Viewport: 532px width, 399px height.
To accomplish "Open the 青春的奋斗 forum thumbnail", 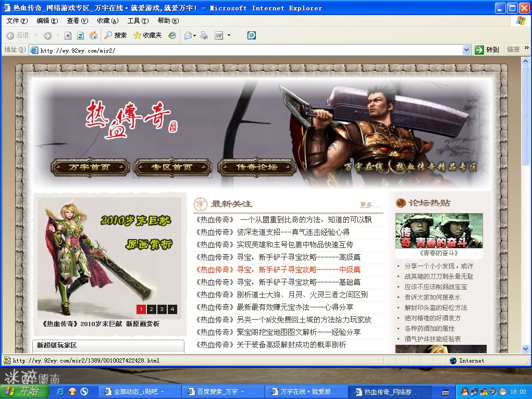I will point(439,231).
